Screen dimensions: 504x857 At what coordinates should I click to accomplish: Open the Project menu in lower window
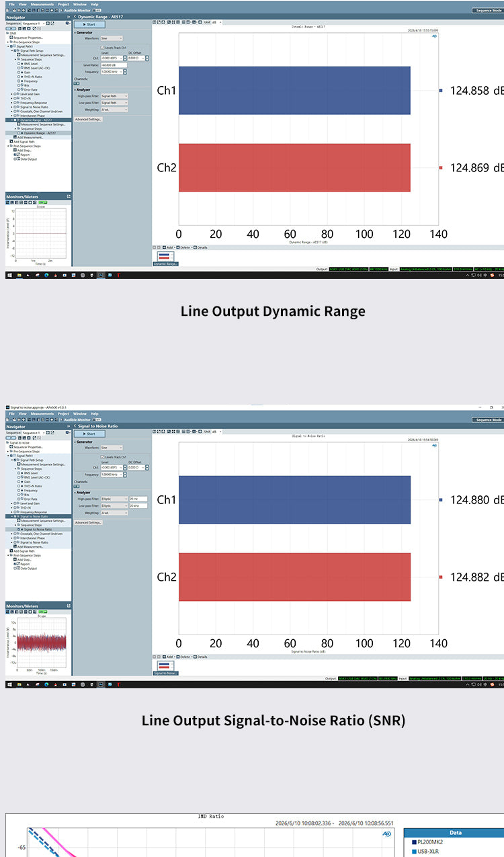click(x=63, y=413)
